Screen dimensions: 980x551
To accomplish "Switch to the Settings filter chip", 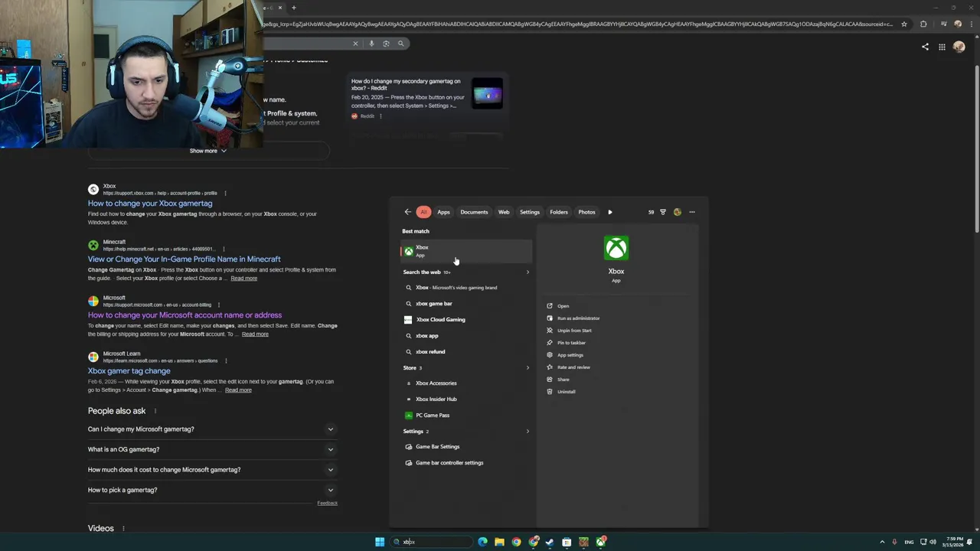I will [x=530, y=212].
